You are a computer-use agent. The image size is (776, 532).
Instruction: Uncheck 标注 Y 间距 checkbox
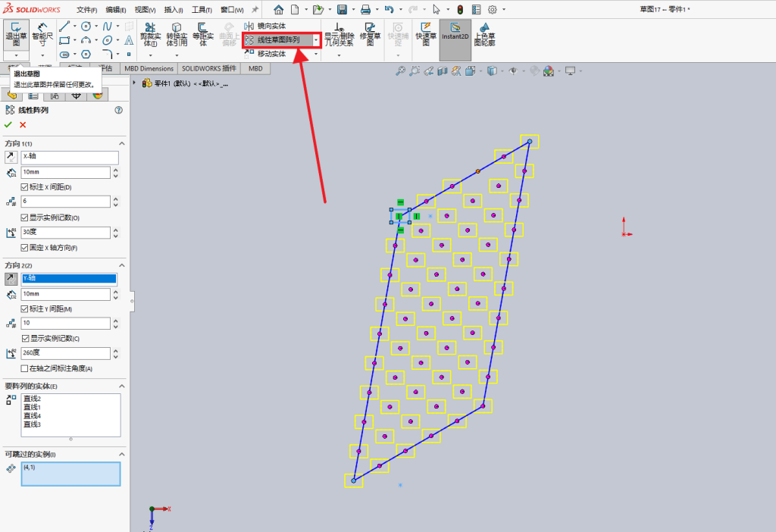click(24, 308)
